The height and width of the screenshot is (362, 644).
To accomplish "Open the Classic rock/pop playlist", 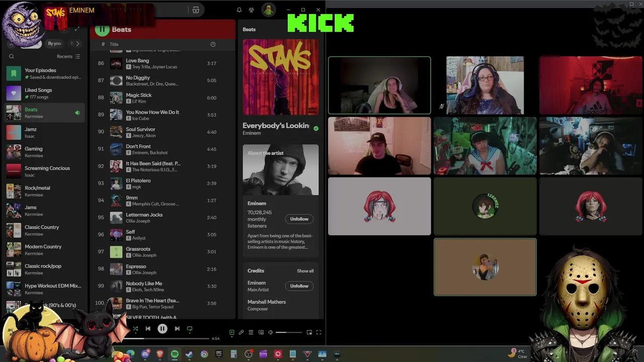I will [x=45, y=269].
